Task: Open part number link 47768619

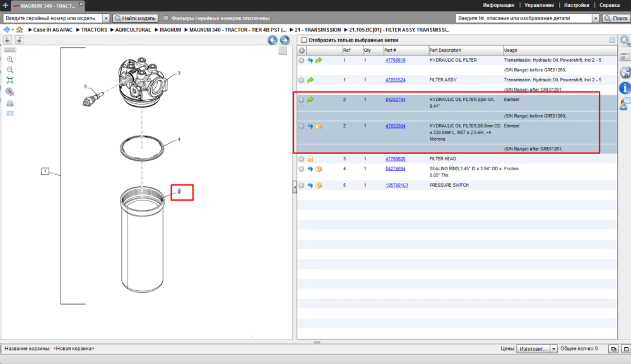Action: coord(395,61)
